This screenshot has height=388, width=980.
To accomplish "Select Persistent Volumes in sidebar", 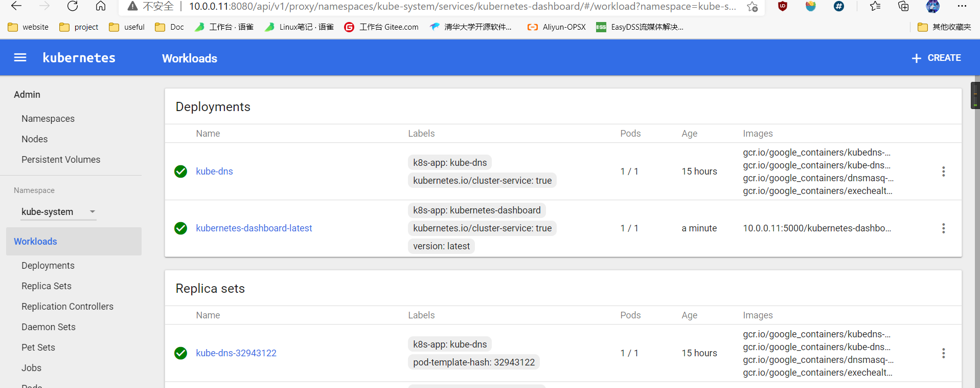I will 61,160.
